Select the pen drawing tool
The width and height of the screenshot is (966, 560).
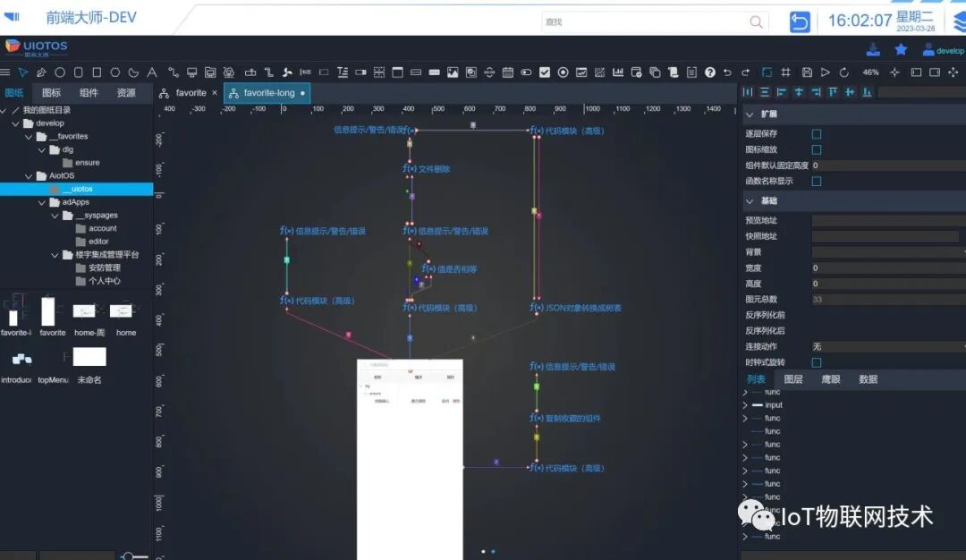coord(41,72)
